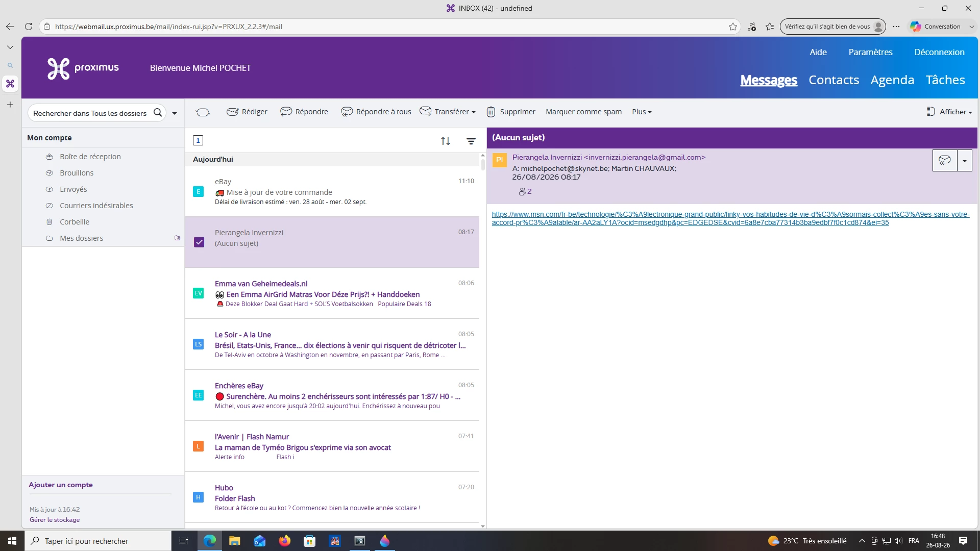Uncheck the Pierangela Invernizzi message checkbox
The image size is (980, 551).
(x=199, y=242)
